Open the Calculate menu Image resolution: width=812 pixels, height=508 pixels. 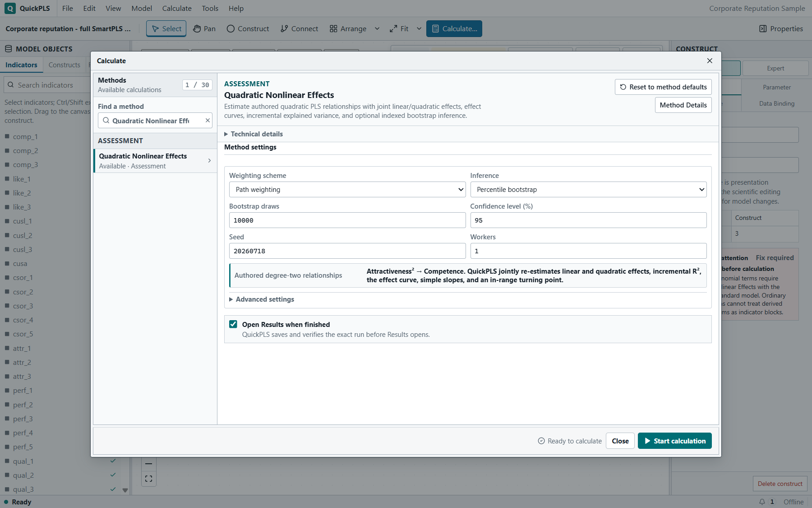pyautogui.click(x=177, y=8)
